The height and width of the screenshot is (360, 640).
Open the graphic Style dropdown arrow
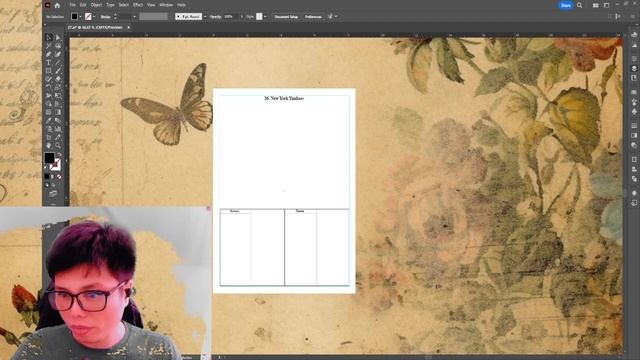265,17
